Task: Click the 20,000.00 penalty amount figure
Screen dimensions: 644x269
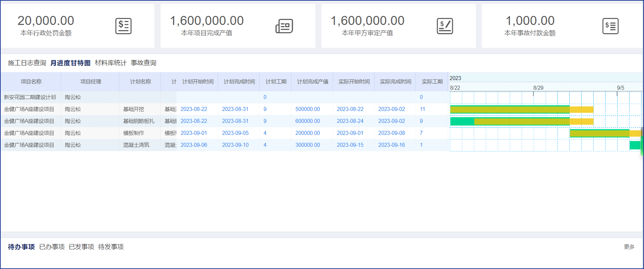Action: [46, 21]
